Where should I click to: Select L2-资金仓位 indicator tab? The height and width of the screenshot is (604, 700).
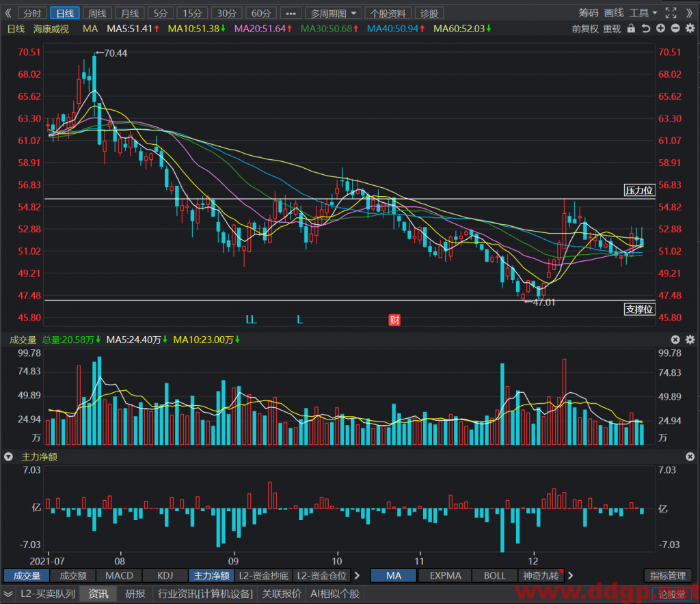coord(322,576)
